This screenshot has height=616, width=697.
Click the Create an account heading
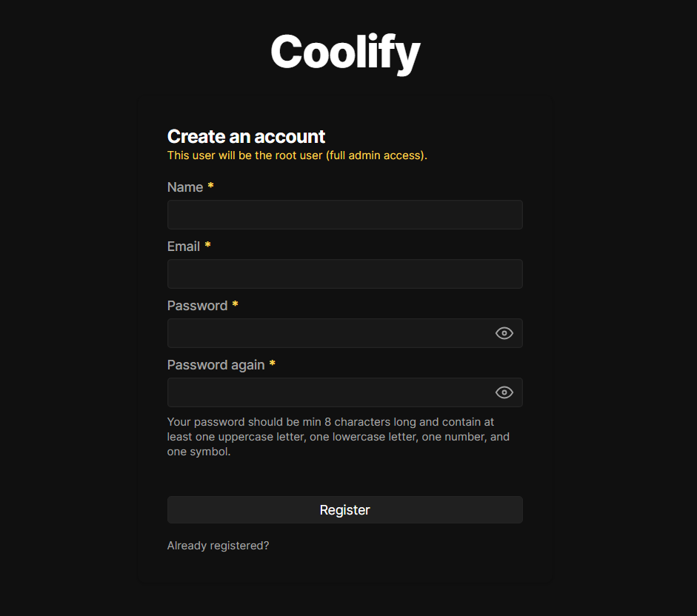click(246, 136)
